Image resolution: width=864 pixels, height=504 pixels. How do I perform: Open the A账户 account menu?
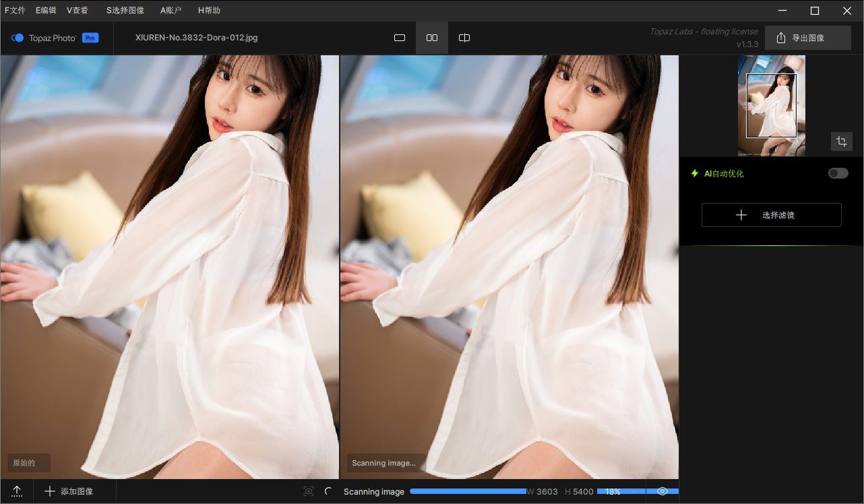[170, 10]
